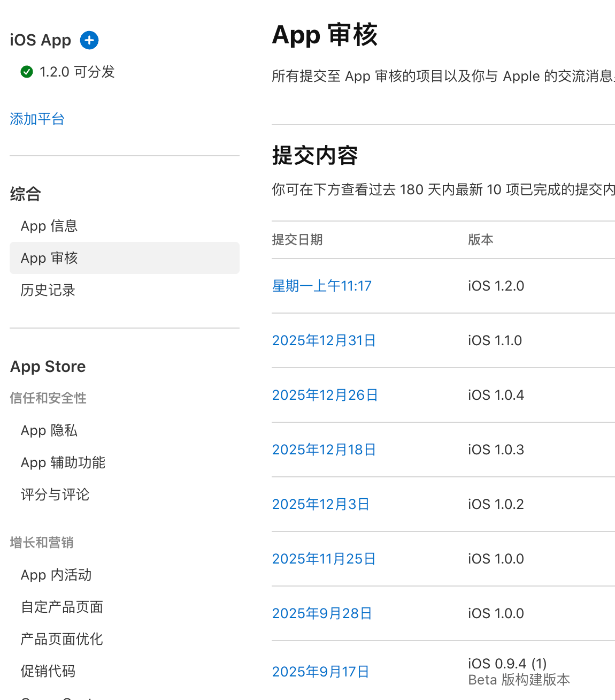
Task: Open App 内活动 under 增长和营销
Action: click(x=56, y=575)
